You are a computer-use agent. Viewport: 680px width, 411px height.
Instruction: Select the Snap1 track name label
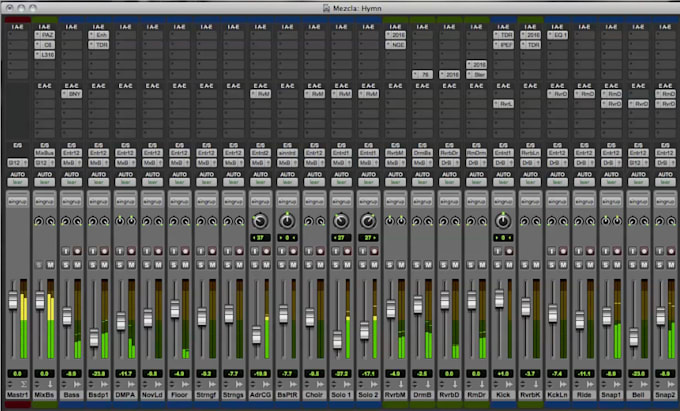(x=611, y=395)
